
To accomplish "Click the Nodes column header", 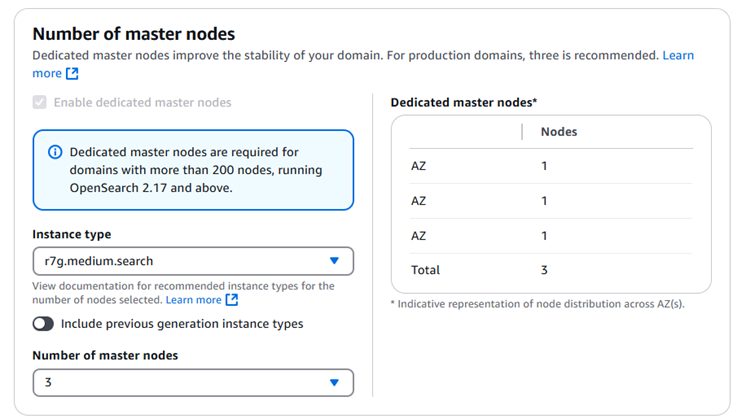I will [x=558, y=132].
